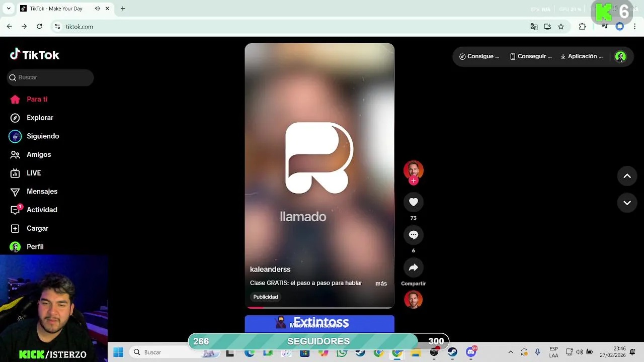
Task: Open the Translate page icon
Action: click(534, 27)
